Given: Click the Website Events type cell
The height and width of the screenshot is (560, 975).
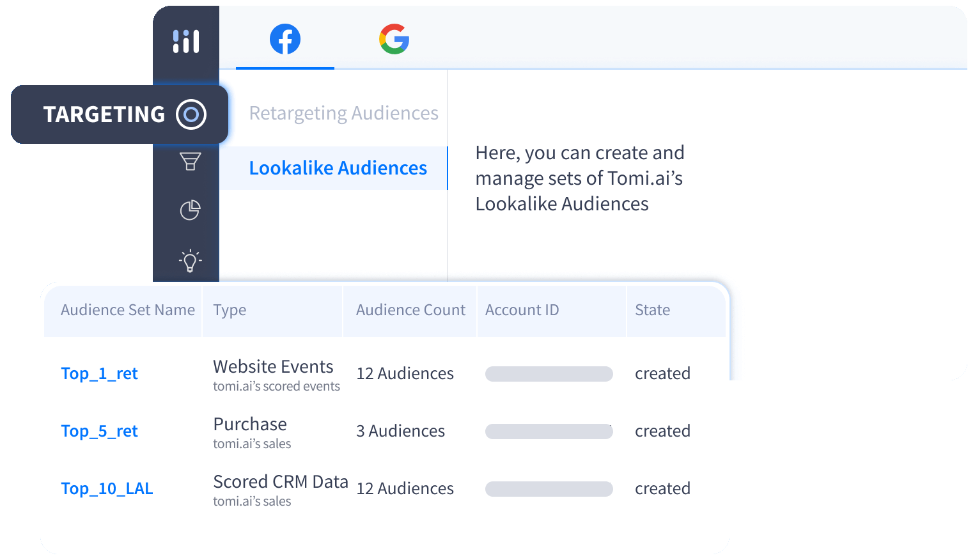Looking at the screenshot, I should tap(273, 367).
